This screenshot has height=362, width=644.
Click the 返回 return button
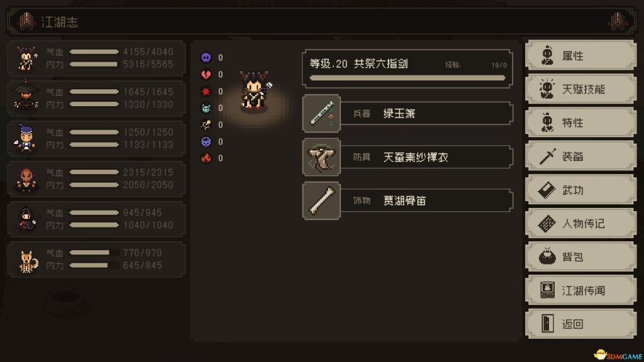580,324
